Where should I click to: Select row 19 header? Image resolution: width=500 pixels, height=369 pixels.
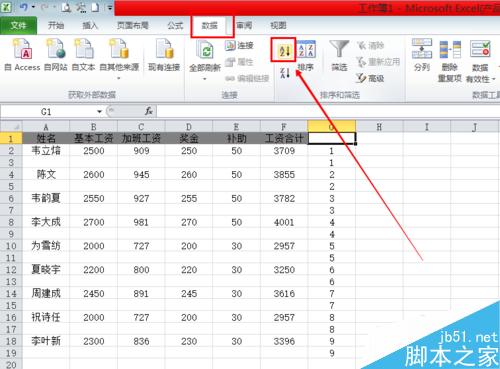click(x=11, y=353)
